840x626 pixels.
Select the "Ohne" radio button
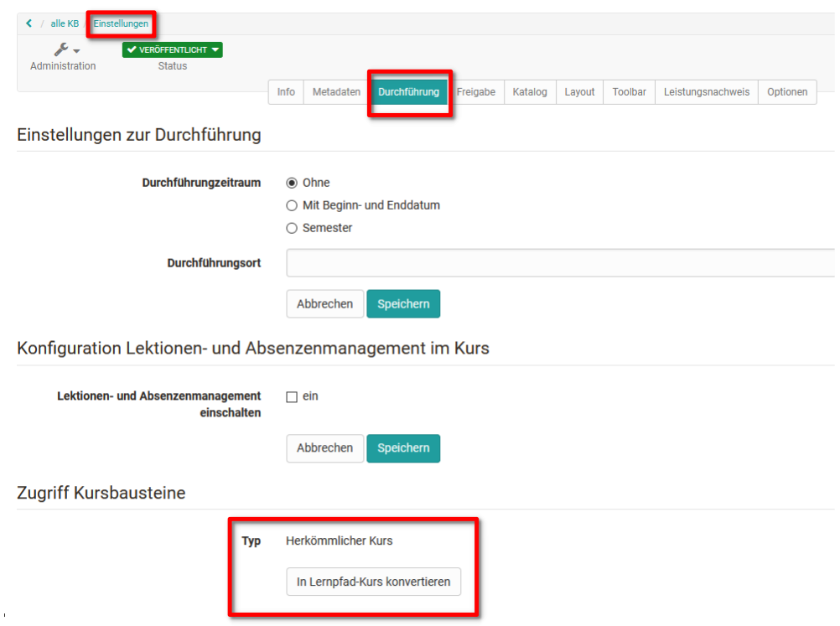coord(293,183)
